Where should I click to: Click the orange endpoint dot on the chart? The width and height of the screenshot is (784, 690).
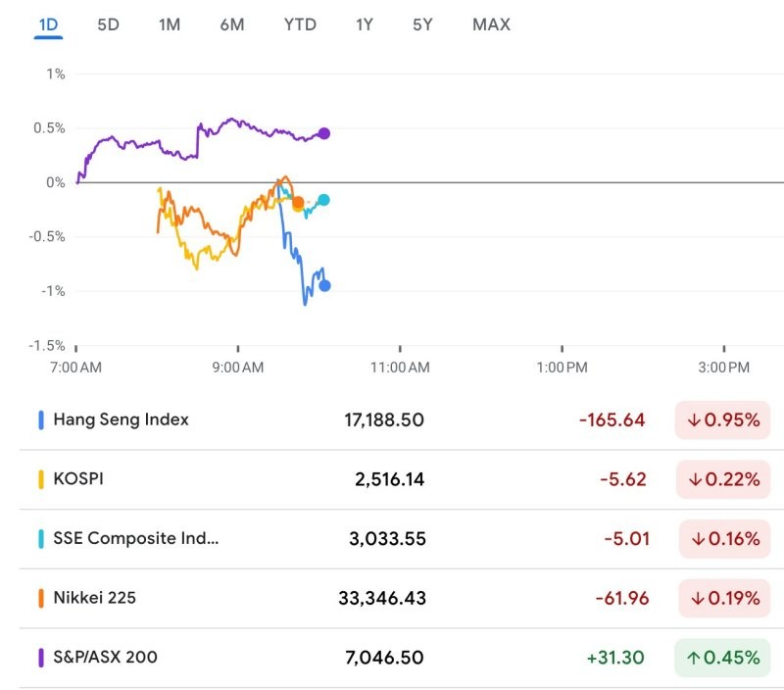click(x=298, y=203)
